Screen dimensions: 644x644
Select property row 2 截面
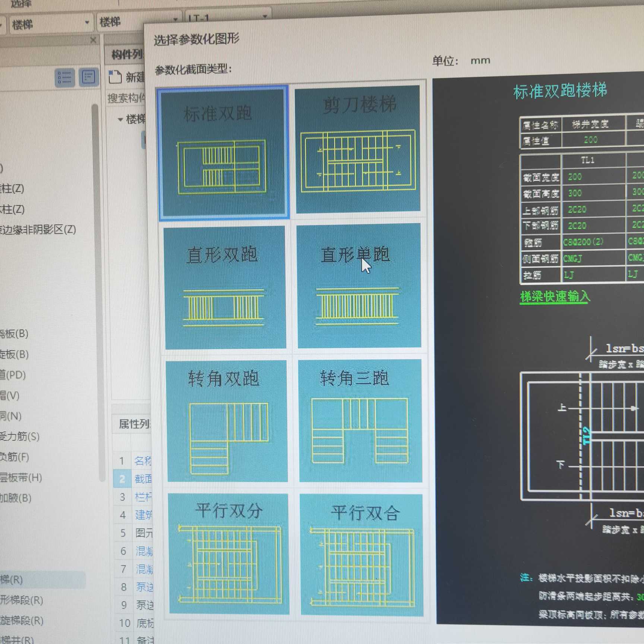point(133,479)
